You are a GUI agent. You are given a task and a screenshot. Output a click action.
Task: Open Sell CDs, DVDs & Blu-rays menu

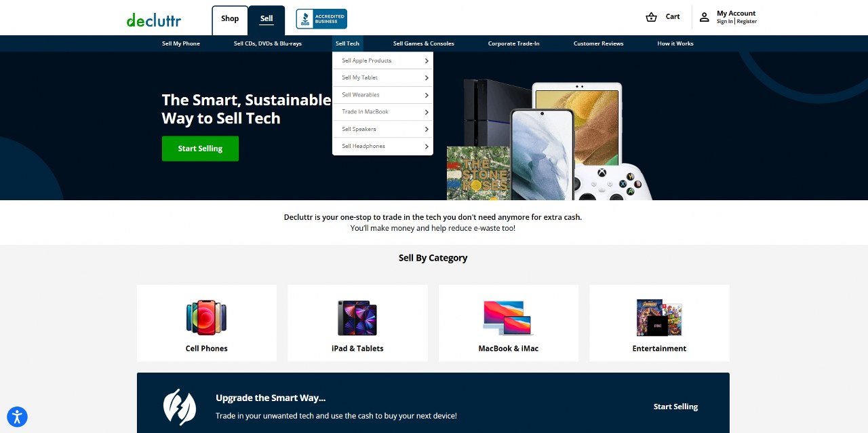268,43
